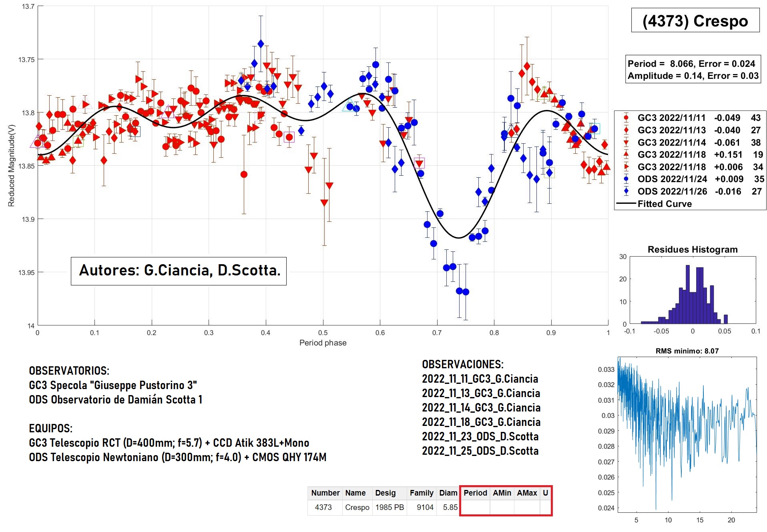Click the GC3 Telescopio RCT equipment line
Viewport: 767px width, 532px height.
pyautogui.click(x=169, y=443)
